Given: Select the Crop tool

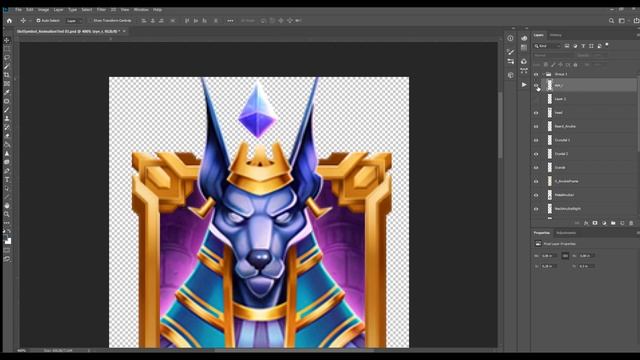Looking at the screenshot, I should click(x=7, y=75).
